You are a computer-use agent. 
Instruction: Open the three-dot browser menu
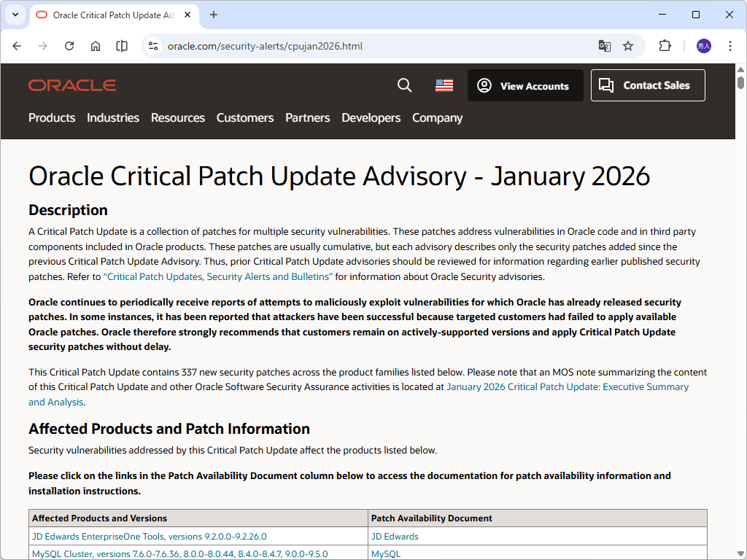coord(730,45)
